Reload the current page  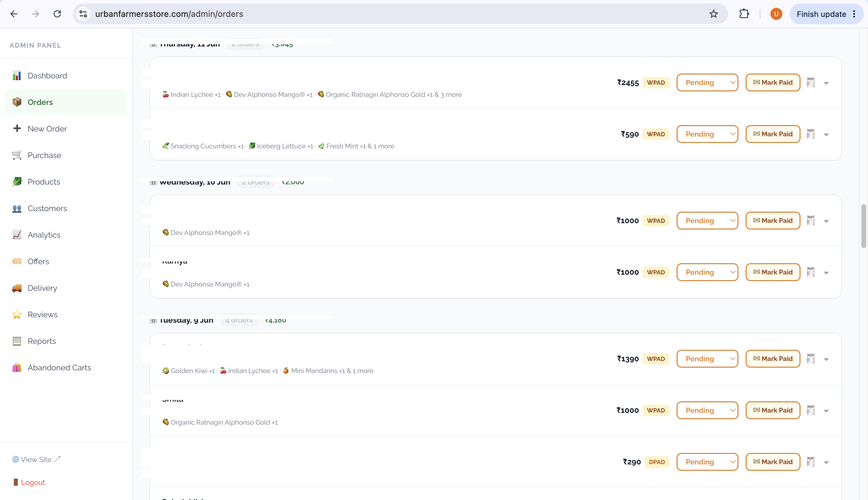(57, 14)
